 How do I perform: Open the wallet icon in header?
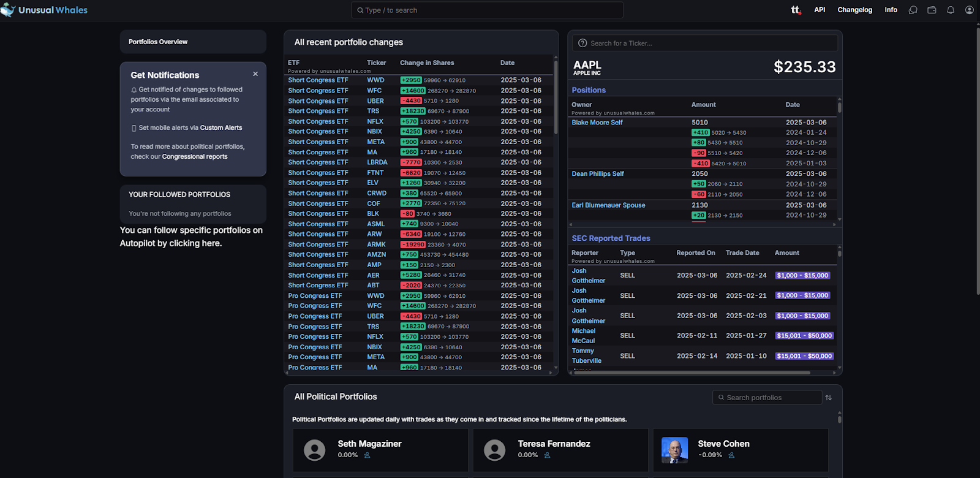click(x=932, y=10)
